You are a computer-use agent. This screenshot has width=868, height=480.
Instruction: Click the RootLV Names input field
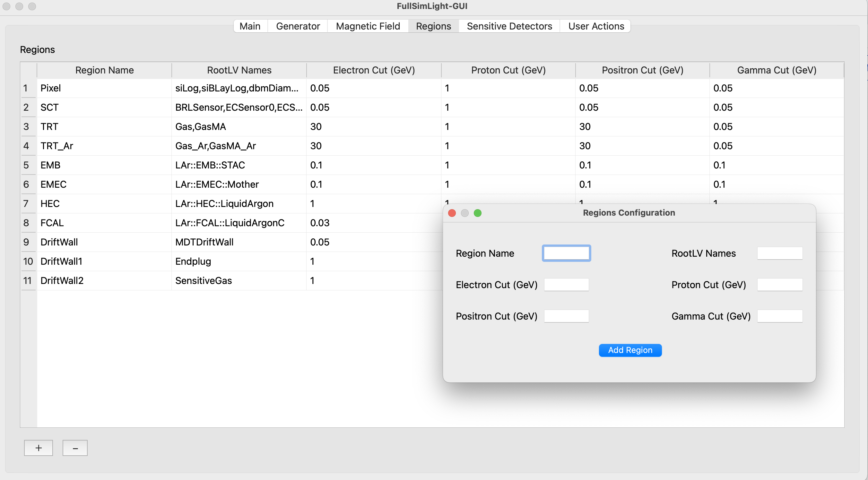click(x=780, y=253)
